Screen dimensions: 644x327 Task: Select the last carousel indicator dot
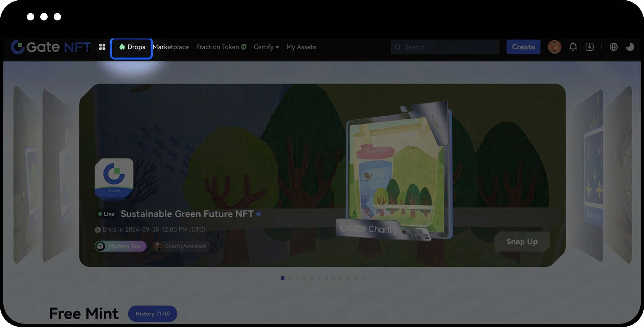click(x=363, y=278)
